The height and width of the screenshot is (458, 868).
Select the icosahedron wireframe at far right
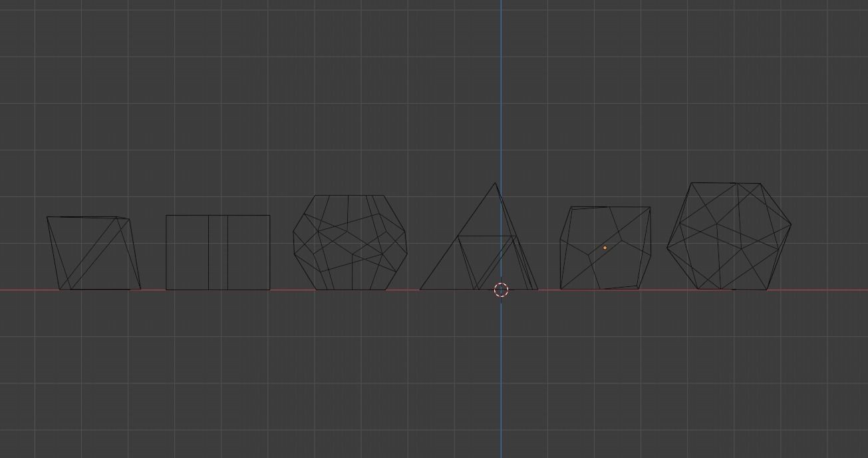729,236
